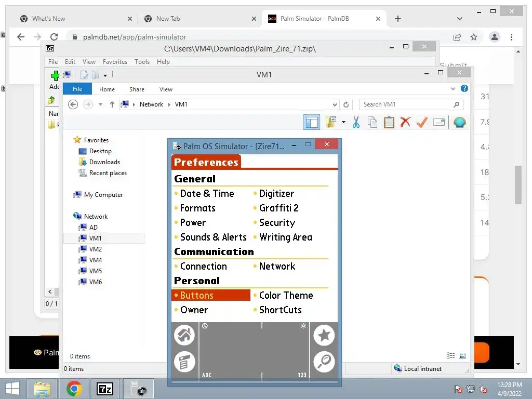Open the View ribbon tab in VM1
Image resolution: width=532 pixels, height=399 pixels.
click(x=166, y=89)
